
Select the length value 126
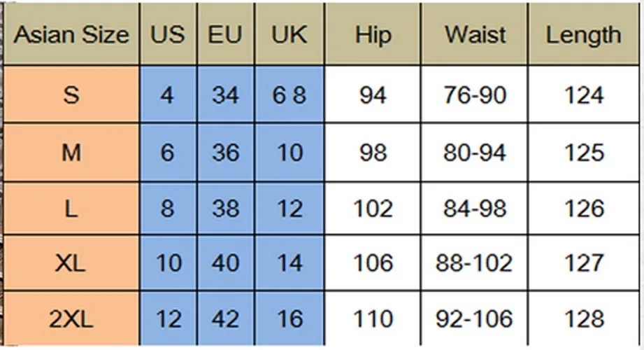pyautogui.click(x=583, y=208)
